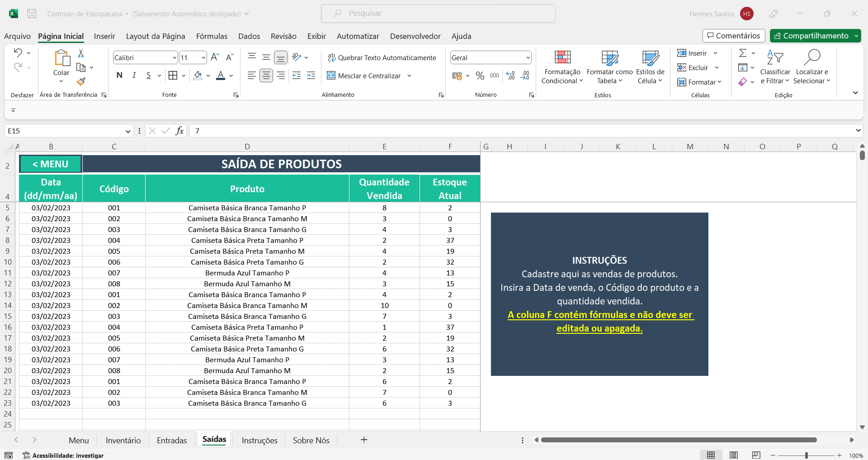The height and width of the screenshot is (460, 868).
Task: Collapse the ribbon with the chevron
Action: (x=855, y=93)
